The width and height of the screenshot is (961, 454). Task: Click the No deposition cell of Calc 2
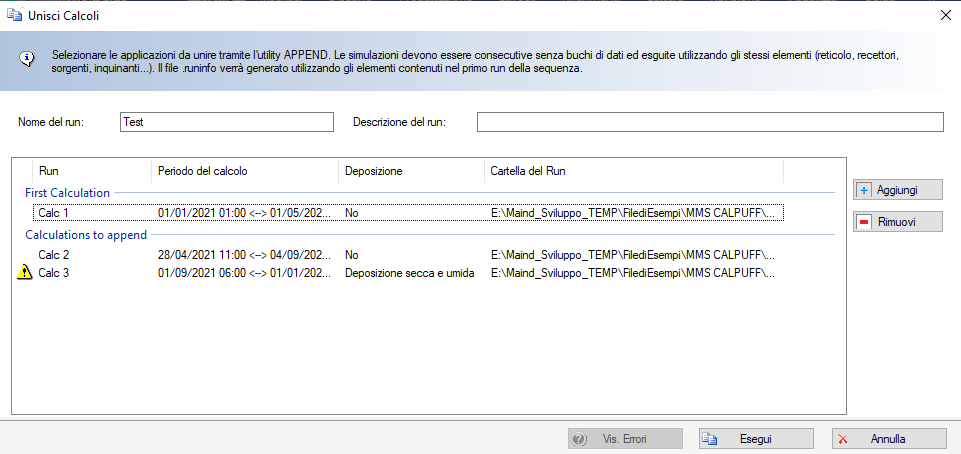[352, 255]
